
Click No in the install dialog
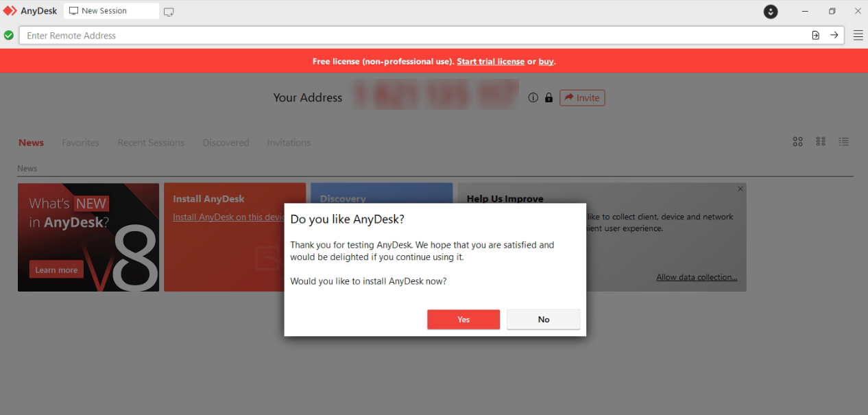click(543, 320)
